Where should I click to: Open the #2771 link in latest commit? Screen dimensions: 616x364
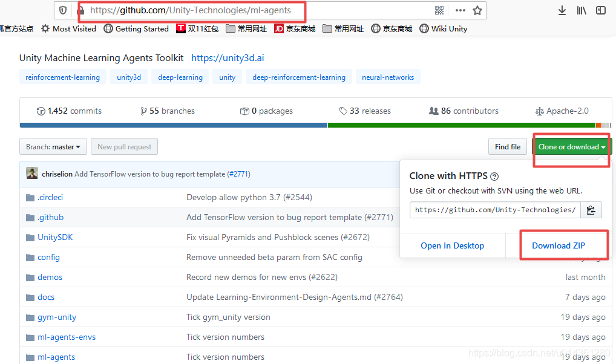pyautogui.click(x=238, y=174)
